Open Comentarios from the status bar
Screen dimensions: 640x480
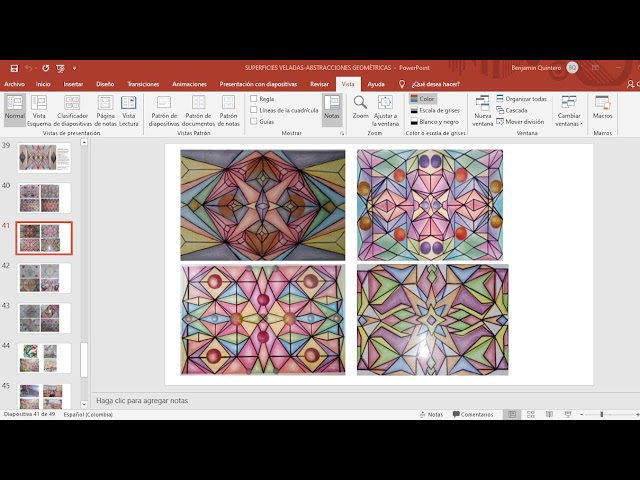[x=473, y=414]
